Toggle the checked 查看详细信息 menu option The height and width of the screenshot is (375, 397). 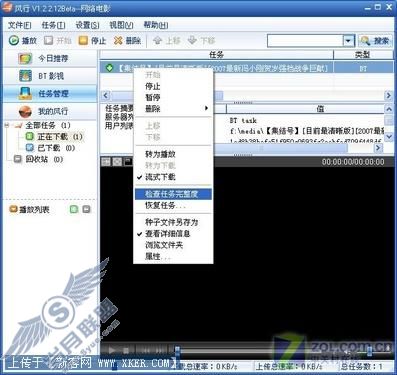click(x=173, y=234)
